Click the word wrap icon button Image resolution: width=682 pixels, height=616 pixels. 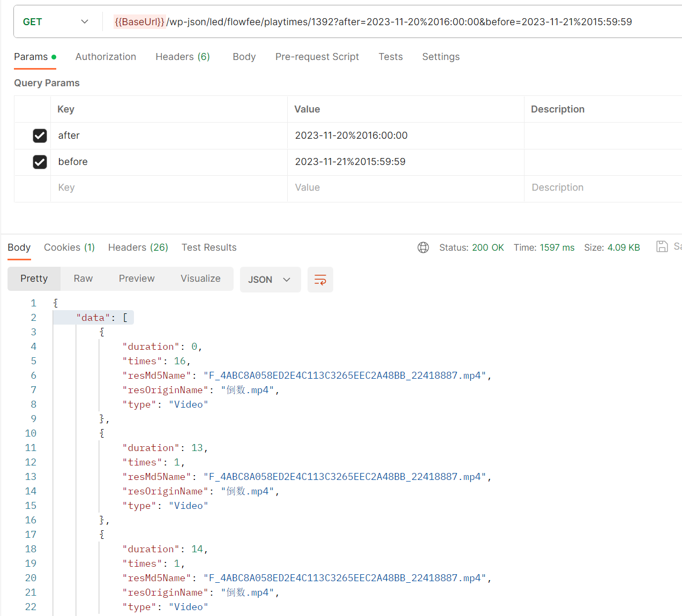click(320, 280)
